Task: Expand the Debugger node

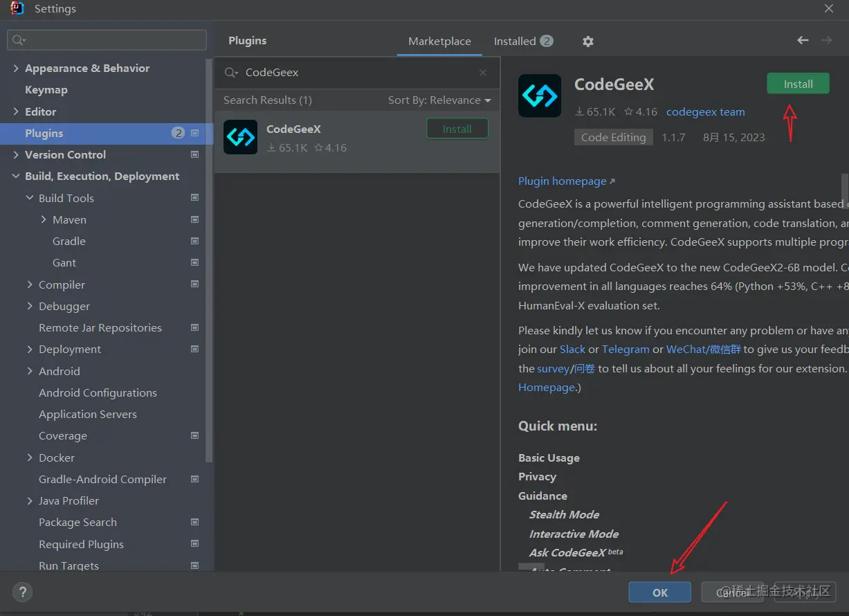Action: pyautogui.click(x=30, y=306)
